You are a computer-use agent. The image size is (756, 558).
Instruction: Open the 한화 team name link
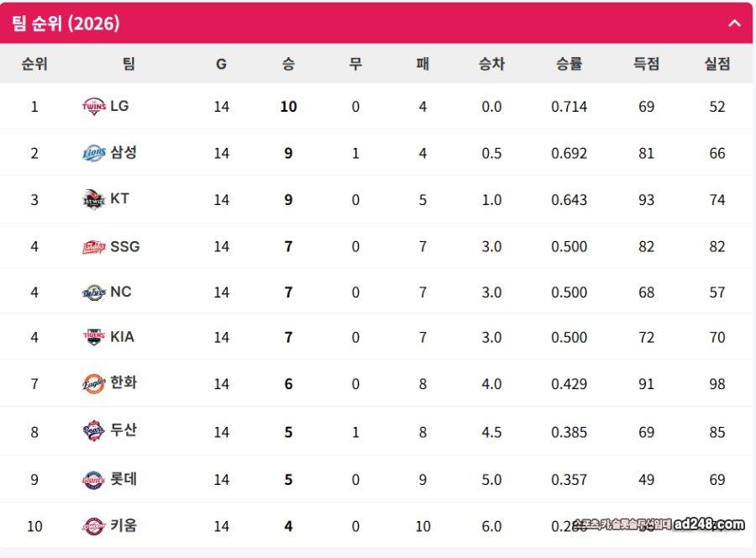click(123, 383)
